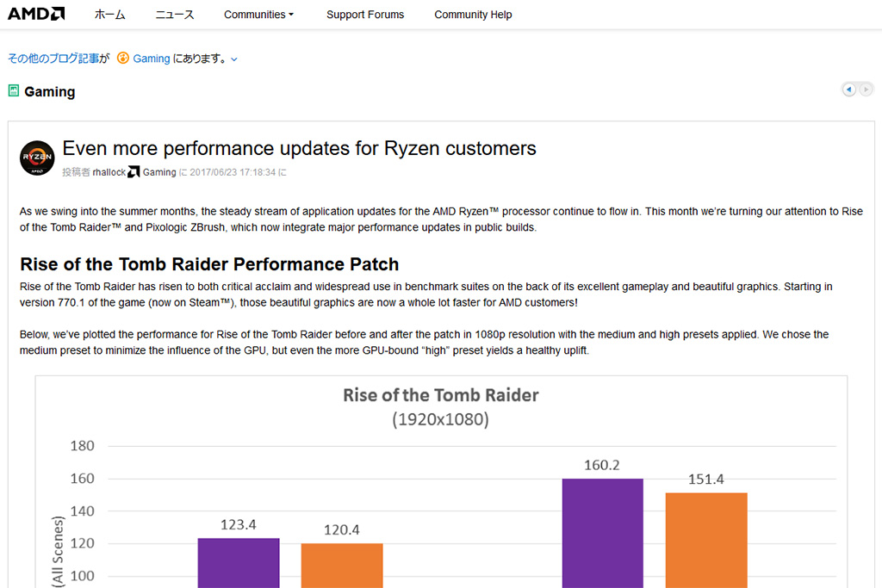The width and height of the screenshot is (882, 588).
Task: Open the Support Forums link
Action: [365, 15]
